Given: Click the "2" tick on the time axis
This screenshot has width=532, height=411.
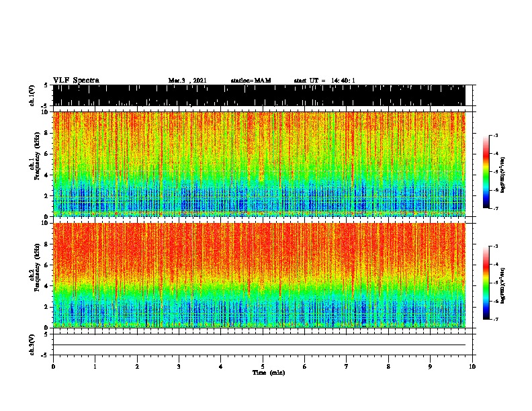Looking at the screenshot, I should 137,367.
